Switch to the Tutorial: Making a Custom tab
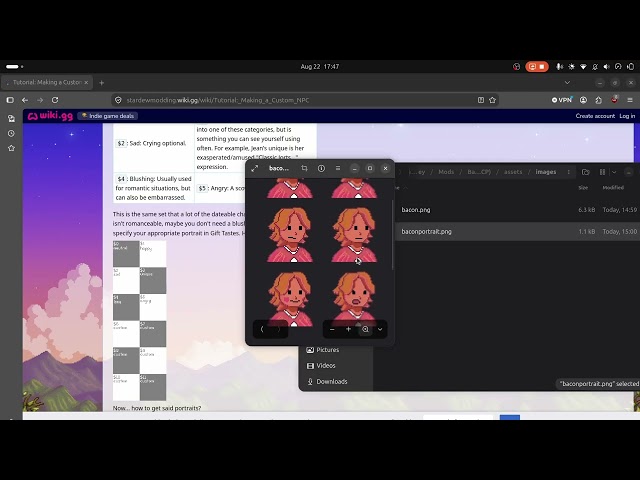Screen dimensions: 640x480 [x=47, y=82]
